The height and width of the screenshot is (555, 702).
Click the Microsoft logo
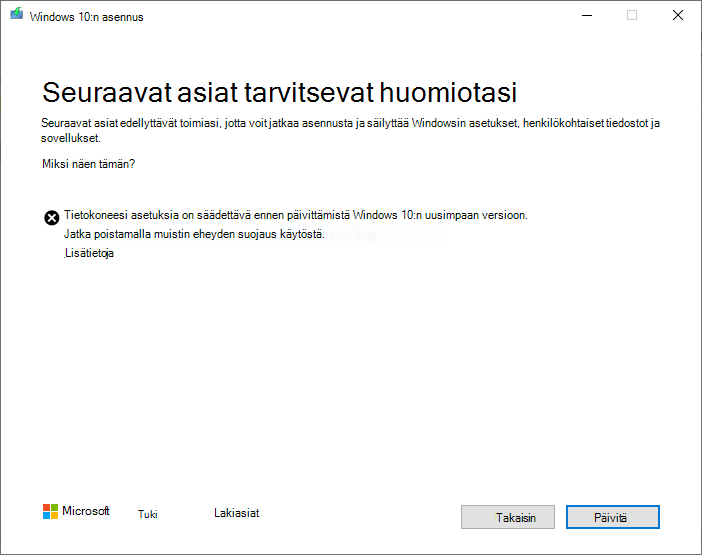click(x=76, y=511)
